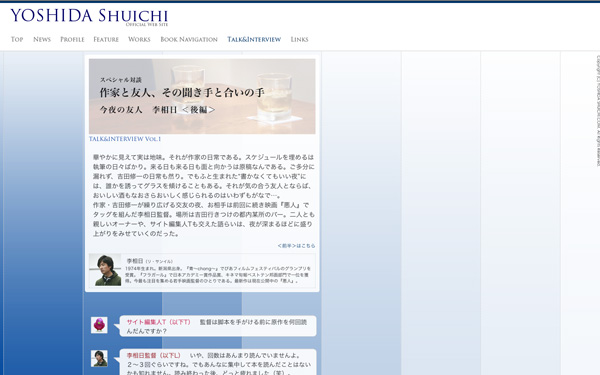Open Book Navigation menu item
This screenshot has height=375, width=600.
[189, 39]
